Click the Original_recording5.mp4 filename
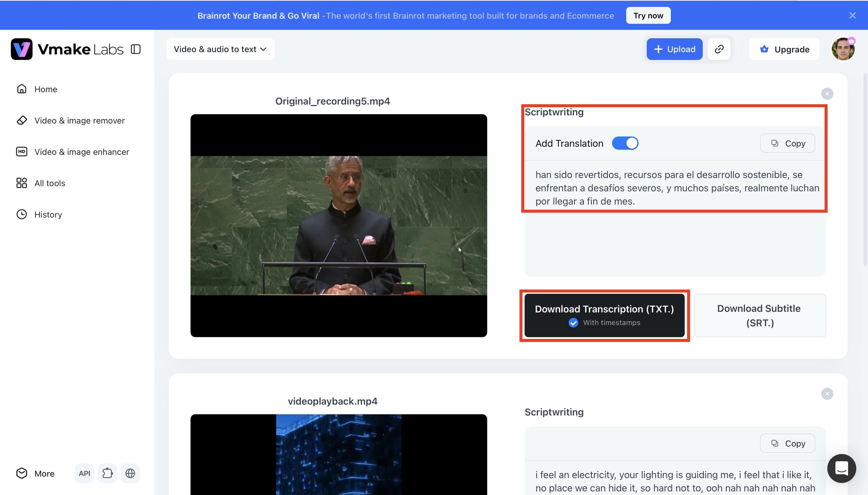 332,101
